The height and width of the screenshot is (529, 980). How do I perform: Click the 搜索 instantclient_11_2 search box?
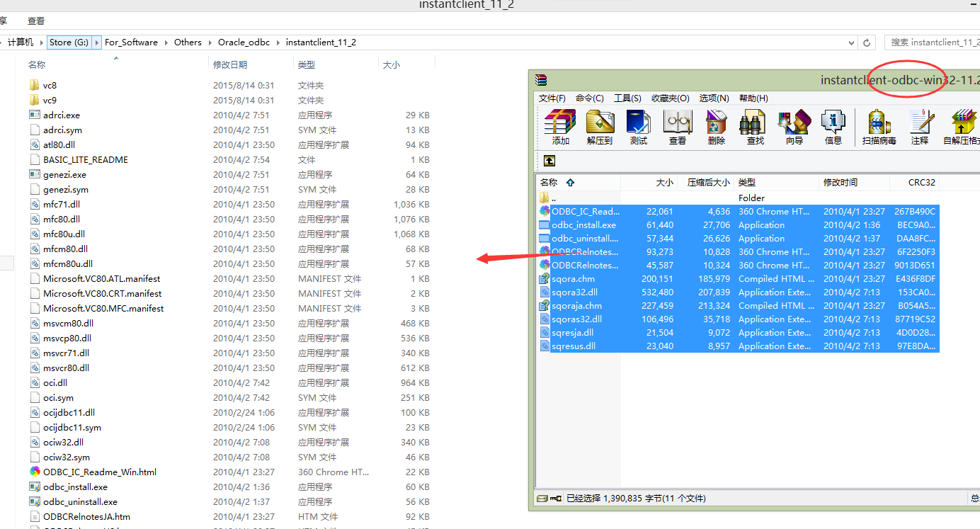coord(932,42)
